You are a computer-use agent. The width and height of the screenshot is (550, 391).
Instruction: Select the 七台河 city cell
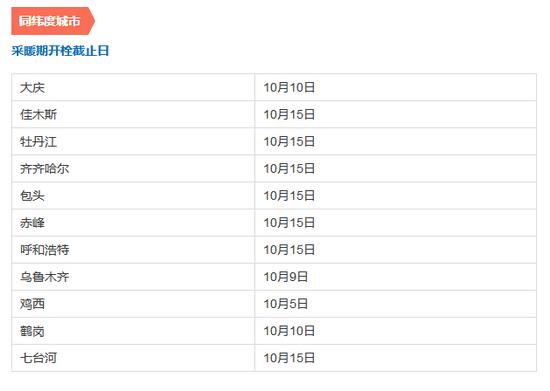pyautogui.click(x=133, y=358)
